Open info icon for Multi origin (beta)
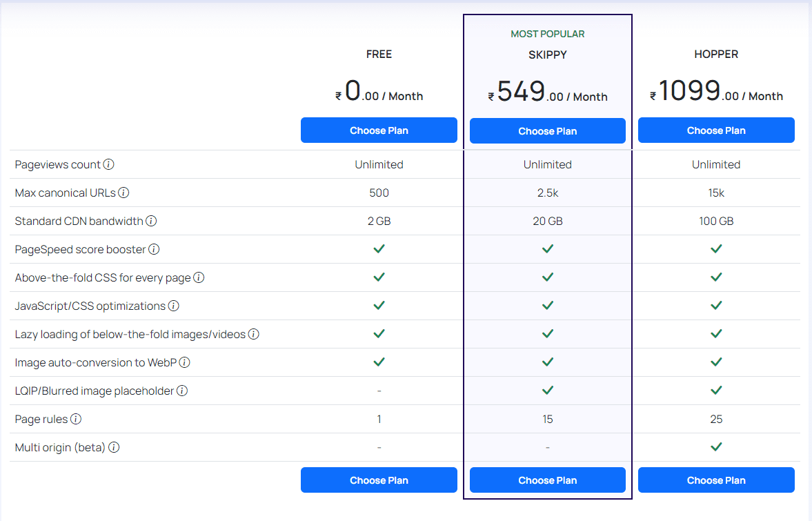This screenshot has height=521, width=812. tap(114, 448)
